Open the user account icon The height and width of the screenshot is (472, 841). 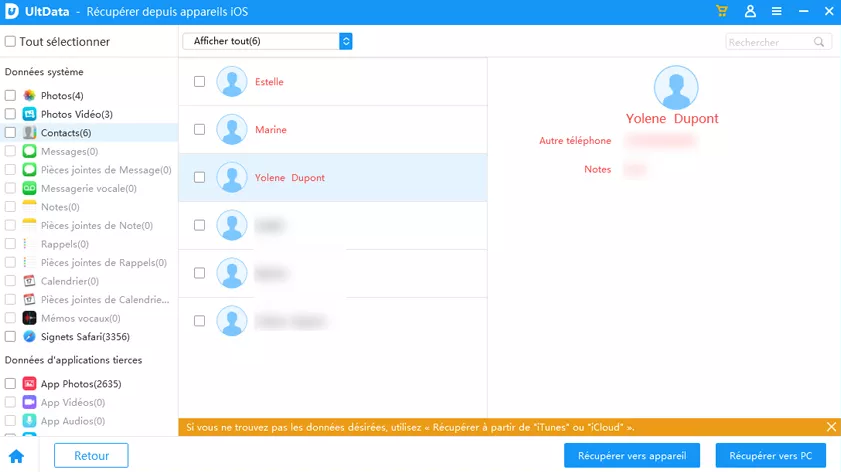coord(750,11)
